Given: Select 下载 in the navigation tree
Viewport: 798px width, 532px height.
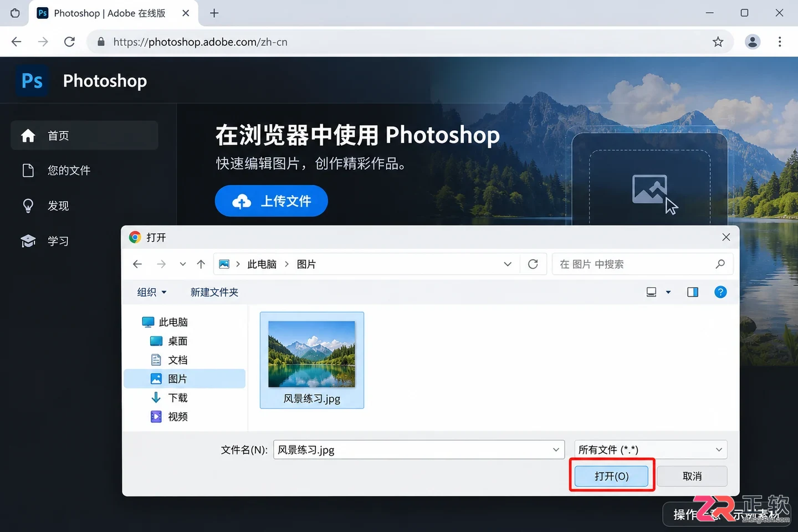Looking at the screenshot, I should coord(169,397).
